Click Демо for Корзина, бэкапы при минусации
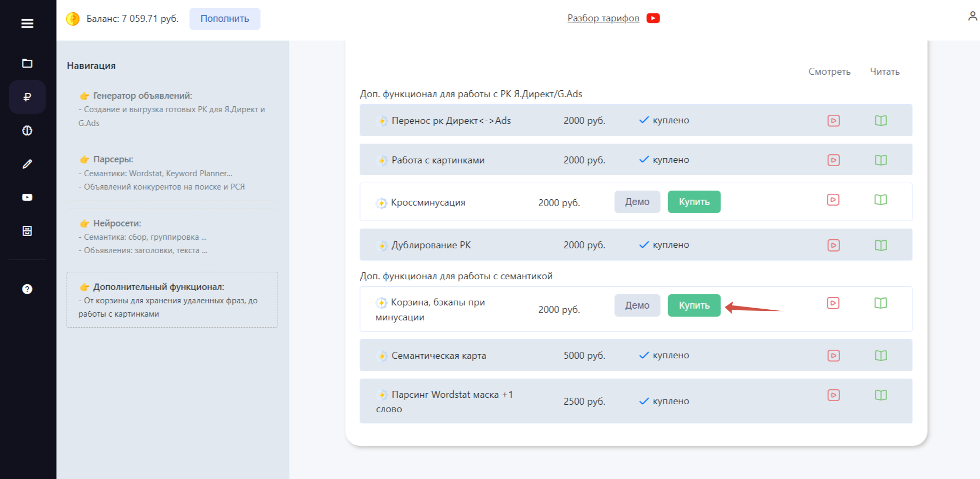The height and width of the screenshot is (479, 980). point(637,305)
